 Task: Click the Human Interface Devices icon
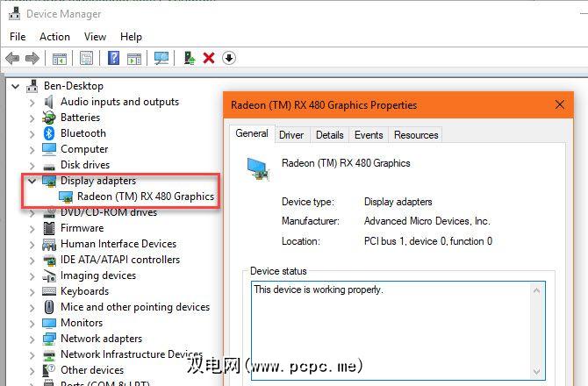[49, 245]
